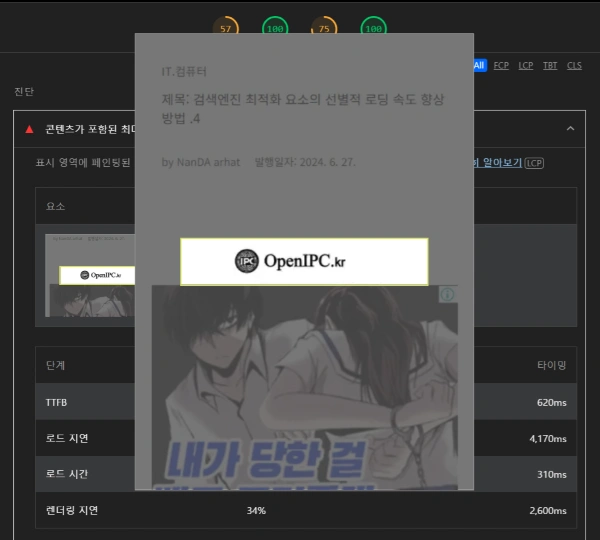Click the OpenIPC.kr highlighted banner in overlay
This screenshot has width=600, height=540.
[304, 262]
